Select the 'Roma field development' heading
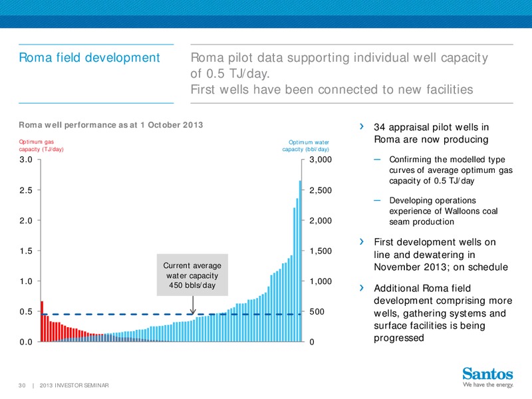This screenshot has width=532, height=399. pos(89,58)
